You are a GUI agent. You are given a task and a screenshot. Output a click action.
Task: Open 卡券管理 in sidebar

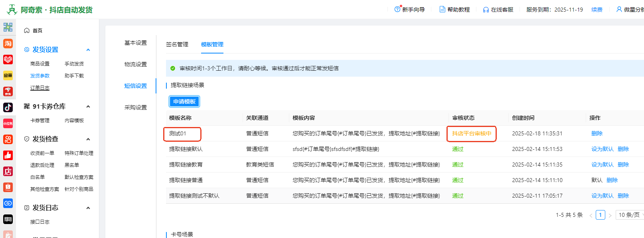pos(40,121)
